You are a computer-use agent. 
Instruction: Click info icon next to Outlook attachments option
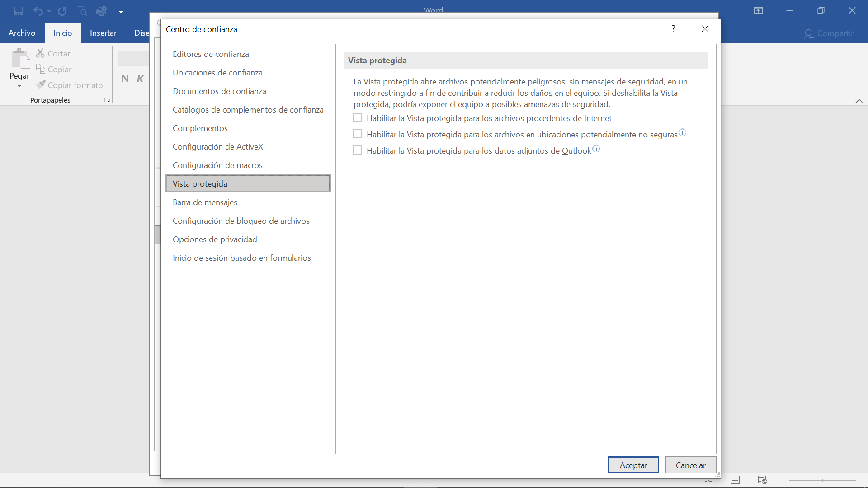tap(596, 149)
